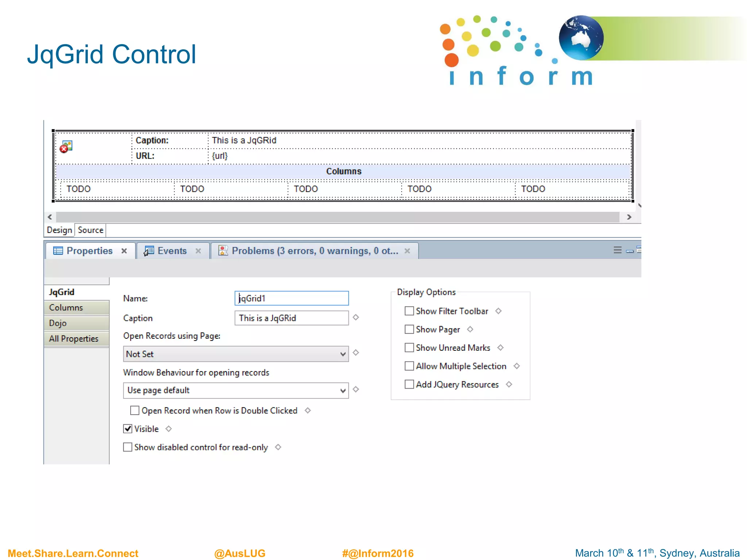Screen dimensions: 747x560
Task: Click the diamond icon beside Show Pager
Action: click(x=470, y=329)
